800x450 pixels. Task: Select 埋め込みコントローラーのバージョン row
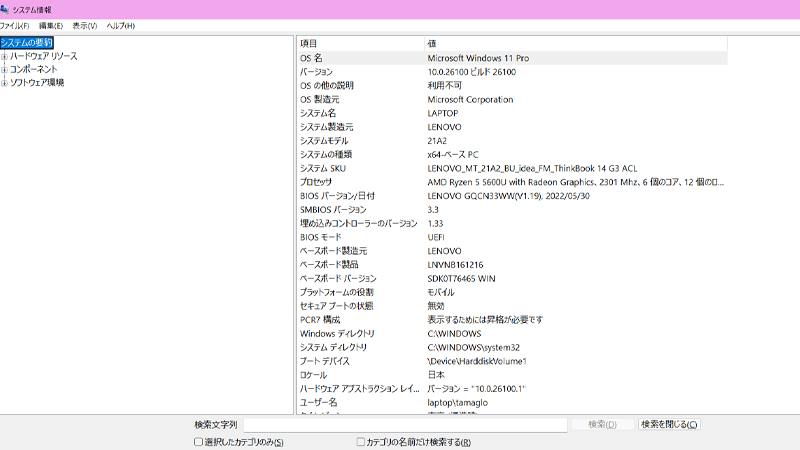(x=512, y=223)
